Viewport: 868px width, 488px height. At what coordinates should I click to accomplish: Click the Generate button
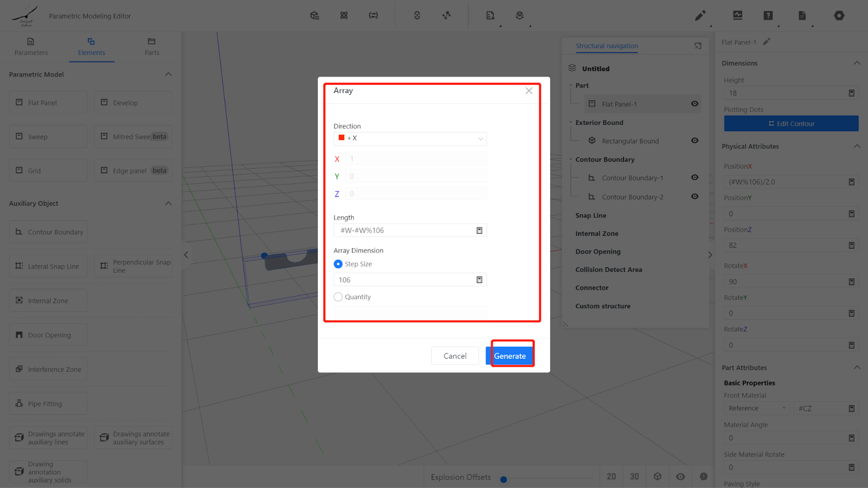(509, 356)
